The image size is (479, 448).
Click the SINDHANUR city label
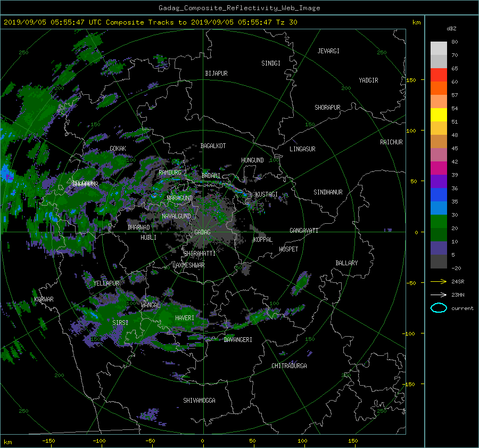click(328, 192)
